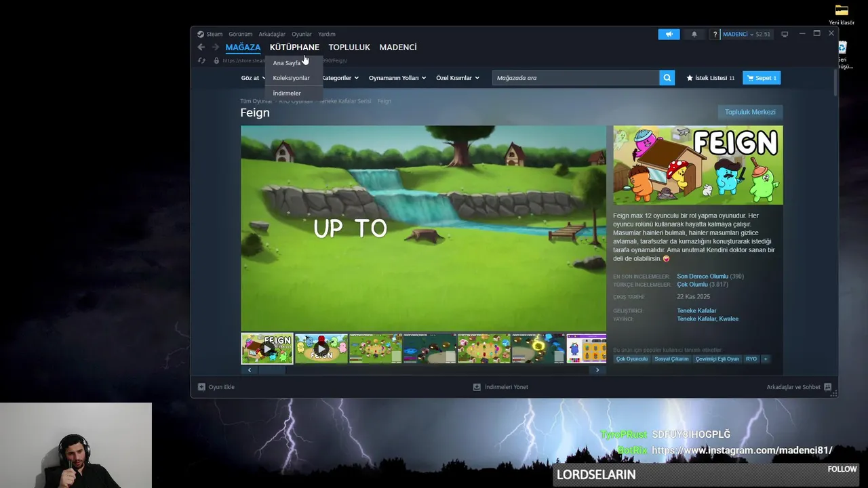Open the Oyunlar menu
The image size is (868, 488).
[x=302, y=34]
